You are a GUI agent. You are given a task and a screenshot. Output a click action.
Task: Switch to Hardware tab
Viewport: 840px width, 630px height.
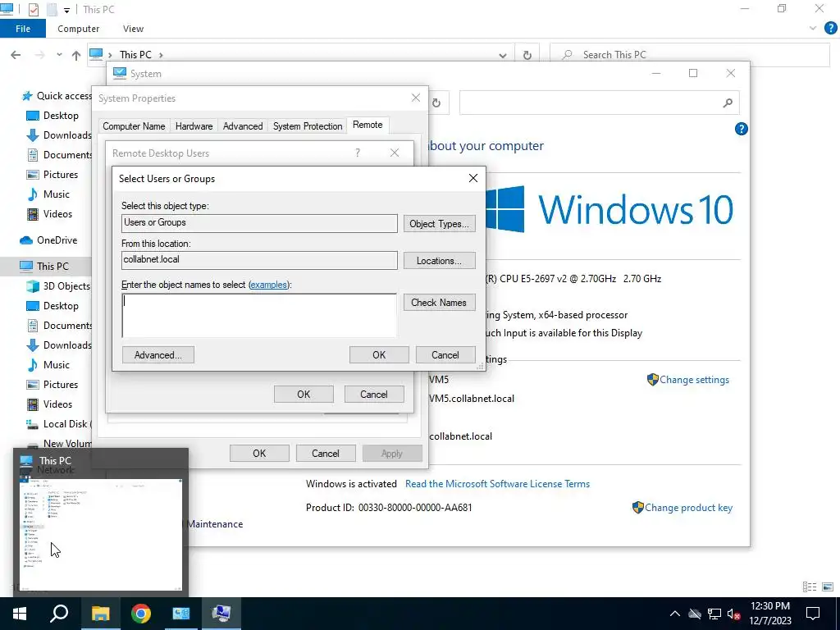[194, 126]
